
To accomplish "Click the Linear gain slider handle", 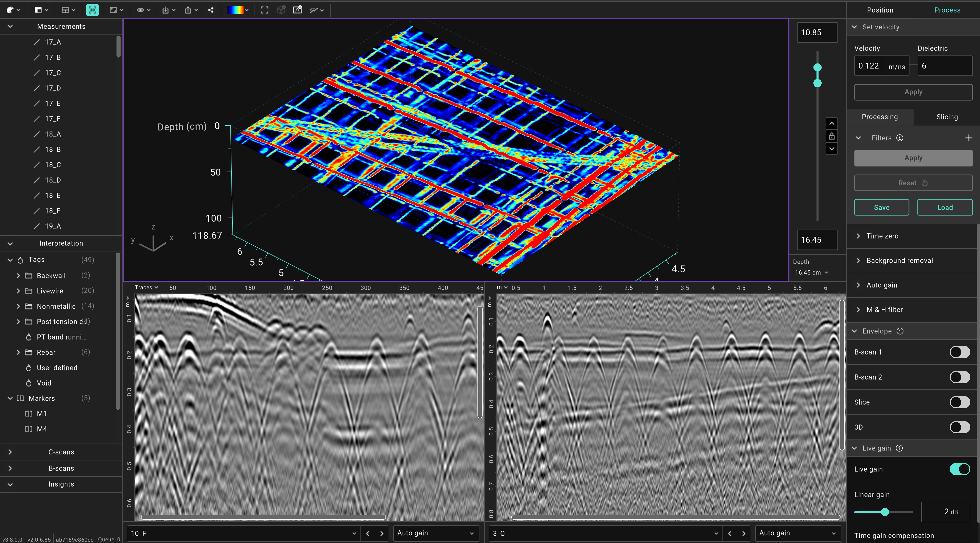I will pyautogui.click(x=885, y=512).
